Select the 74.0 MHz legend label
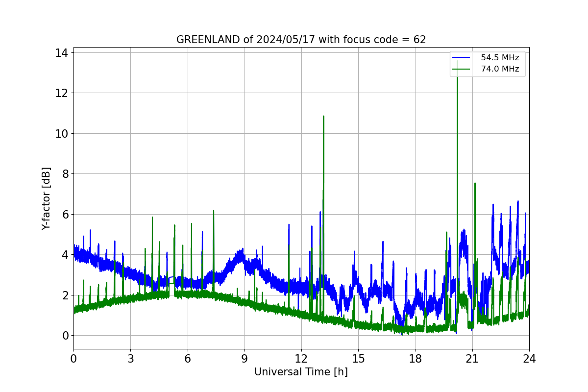Image resolution: width=588 pixels, height=392 pixels. (500, 69)
